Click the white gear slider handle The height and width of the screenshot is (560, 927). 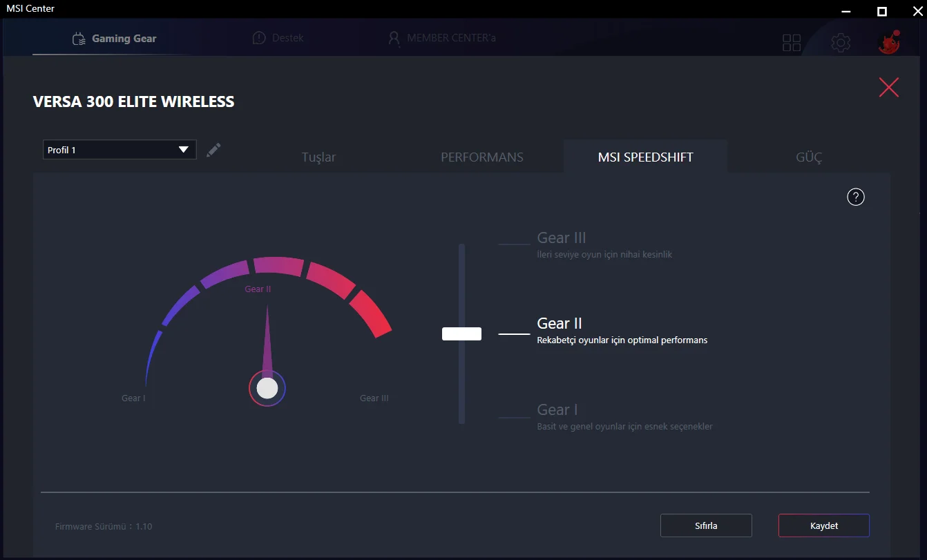coord(461,334)
